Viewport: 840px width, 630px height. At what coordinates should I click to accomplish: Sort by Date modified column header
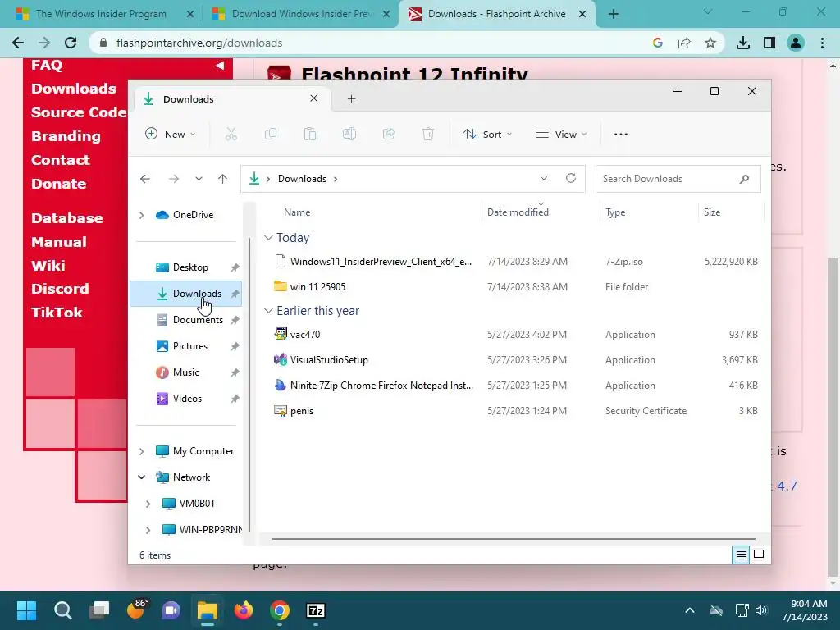(x=540, y=212)
